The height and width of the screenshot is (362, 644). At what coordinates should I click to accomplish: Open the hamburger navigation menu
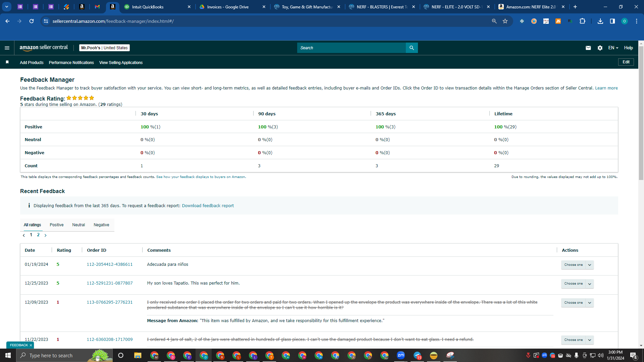point(7,48)
